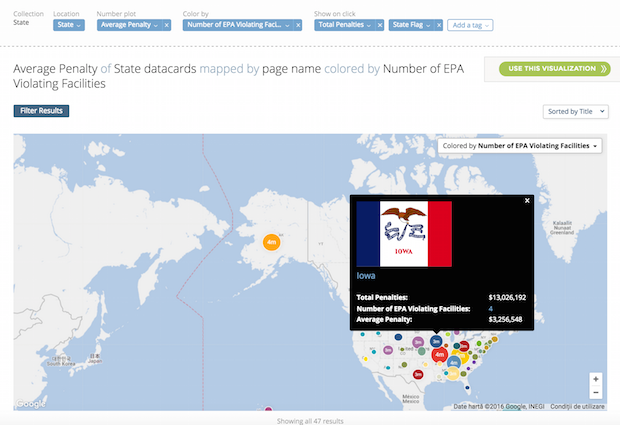Viewport: 620px width, 425px height.
Task: Click the Filter Results button
Action: pyautogui.click(x=41, y=111)
